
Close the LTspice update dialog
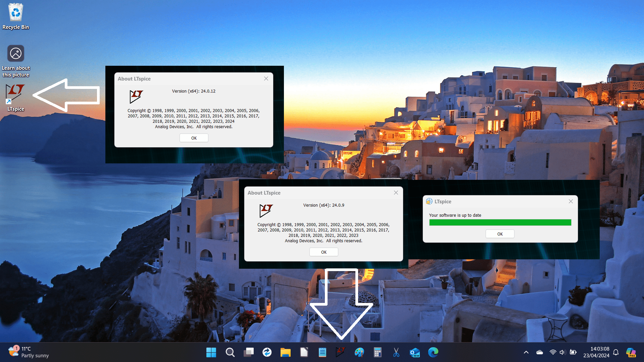571,201
